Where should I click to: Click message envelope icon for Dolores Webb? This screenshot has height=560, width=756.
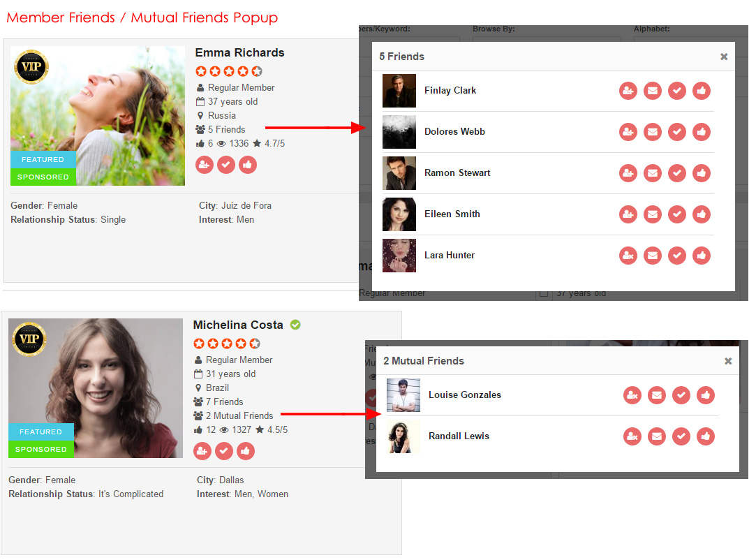click(653, 132)
